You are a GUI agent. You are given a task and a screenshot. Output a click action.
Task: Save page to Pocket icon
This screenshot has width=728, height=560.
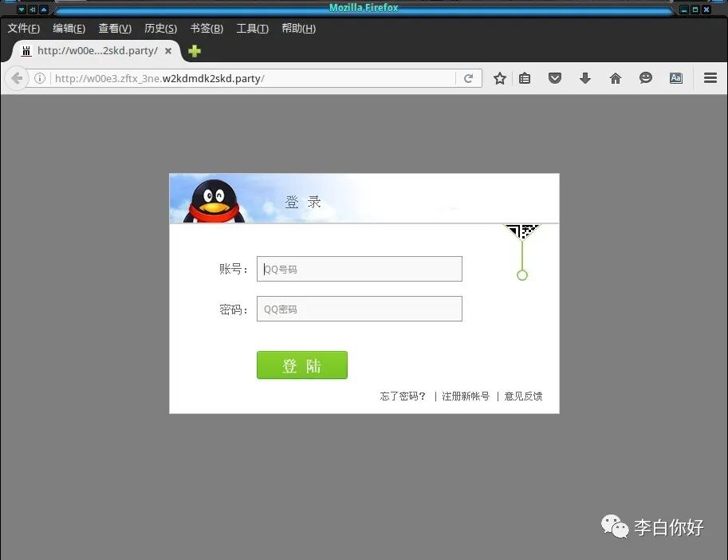pos(555,78)
